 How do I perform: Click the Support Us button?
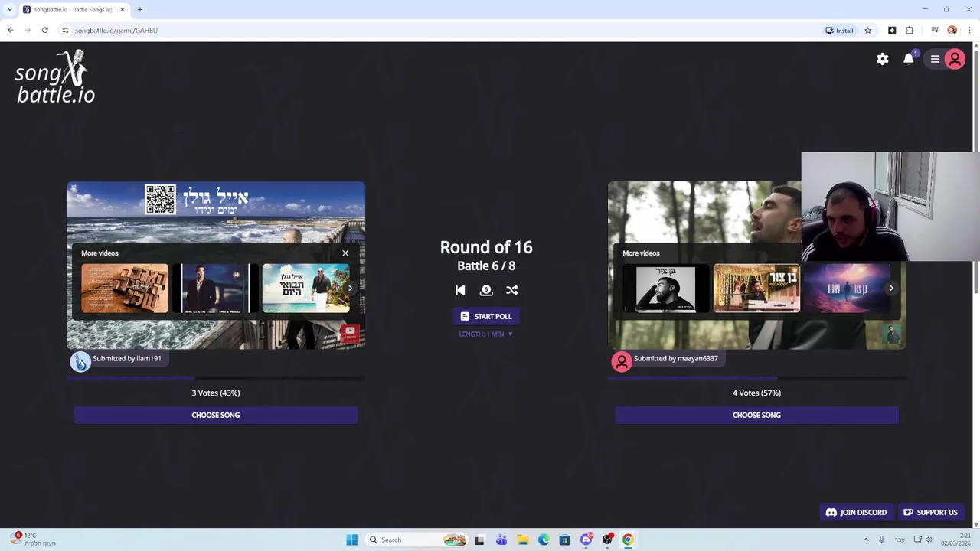[930, 512]
